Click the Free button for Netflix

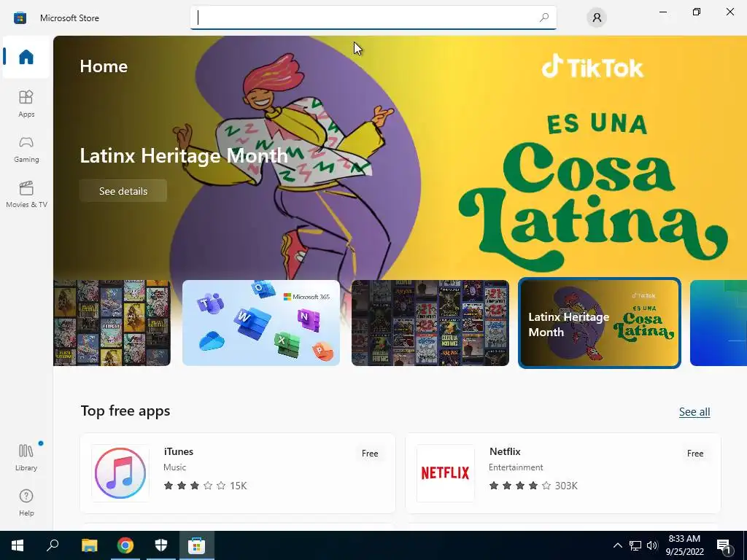click(695, 454)
